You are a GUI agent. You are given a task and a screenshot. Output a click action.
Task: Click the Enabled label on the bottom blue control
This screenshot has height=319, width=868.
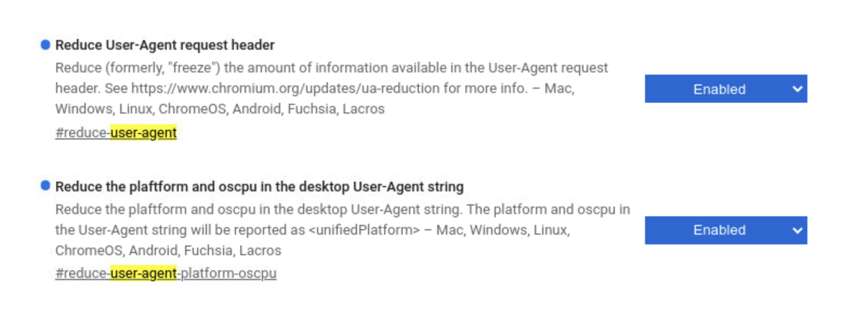click(x=720, y=230)
